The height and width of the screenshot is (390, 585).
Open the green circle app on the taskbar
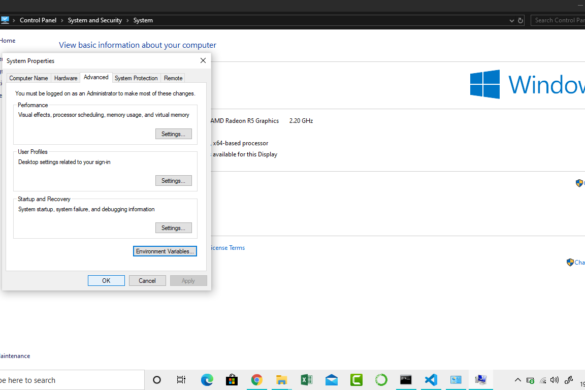tap(381, 380)
